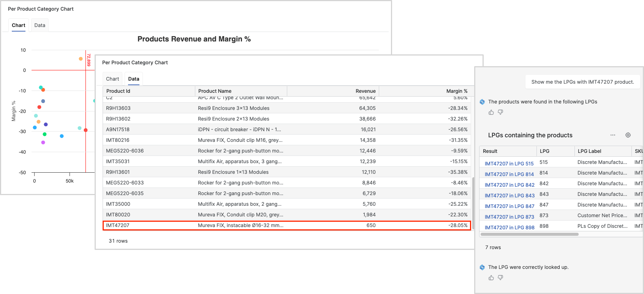Open link IMT47207 in LPG 873

[509, 217]
